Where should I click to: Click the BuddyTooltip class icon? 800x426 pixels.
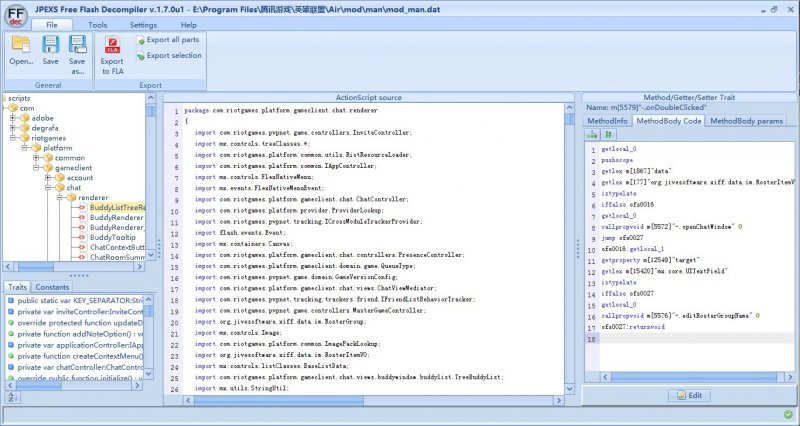click(81, 237)
